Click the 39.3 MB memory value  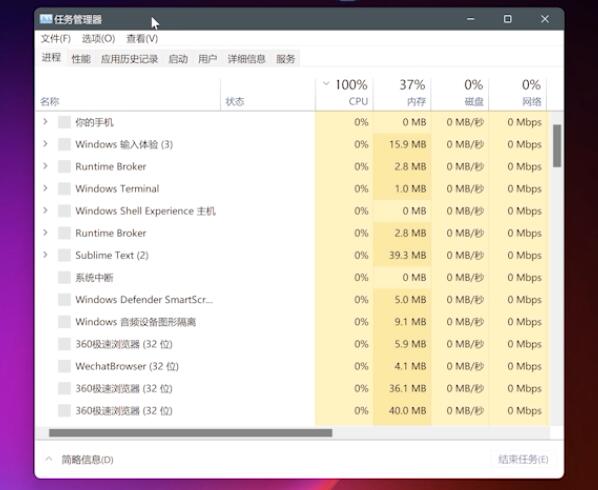407,255
